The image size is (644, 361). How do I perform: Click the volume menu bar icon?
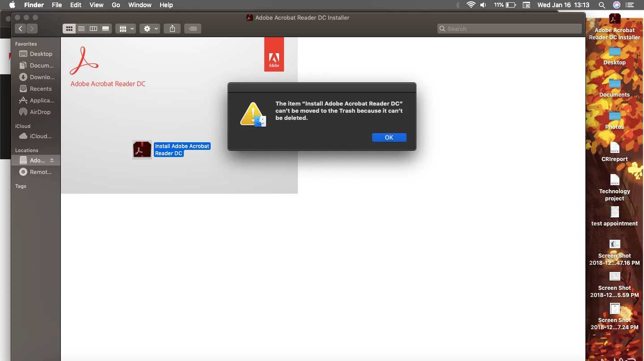(483, 5)
